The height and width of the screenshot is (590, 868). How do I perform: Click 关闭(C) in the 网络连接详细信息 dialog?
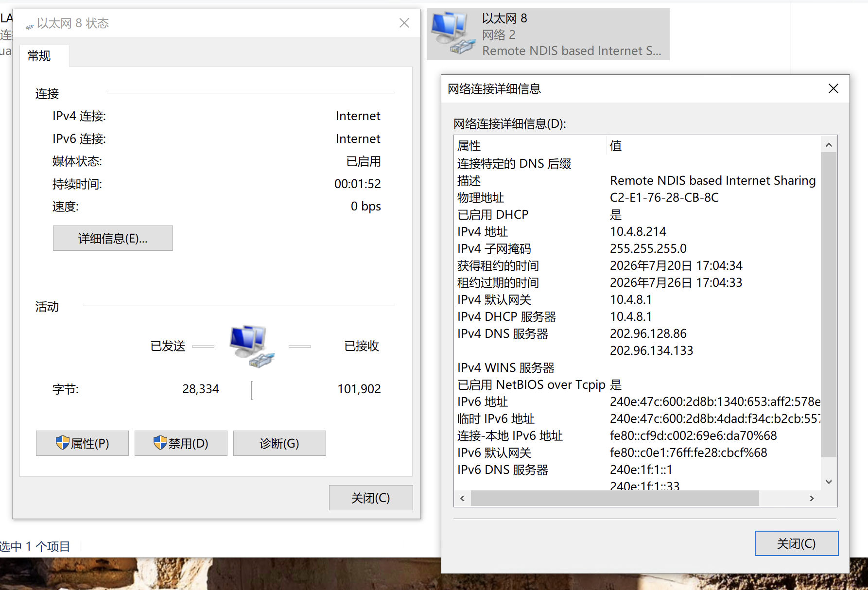tap(797, 543)
